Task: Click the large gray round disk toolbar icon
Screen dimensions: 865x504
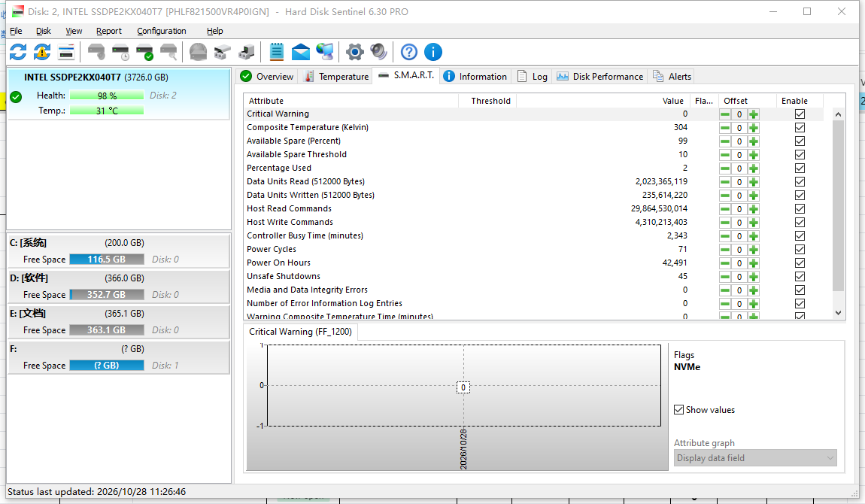Action: click(198, 53)
